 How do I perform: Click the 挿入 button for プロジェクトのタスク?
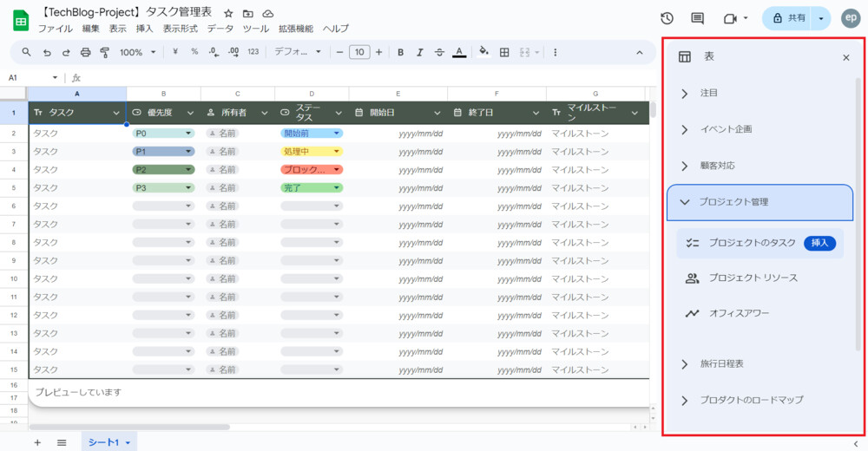(819, 244)
